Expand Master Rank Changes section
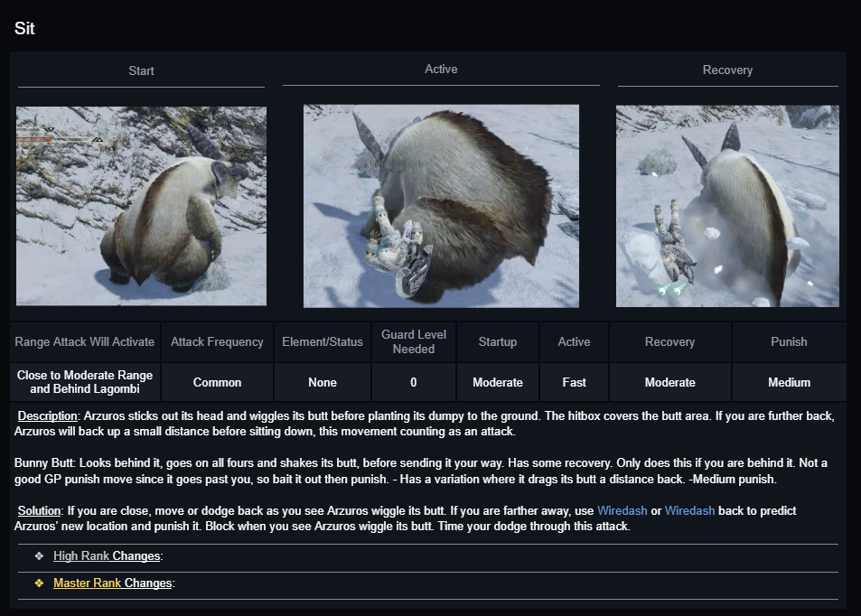 [113, 583]
